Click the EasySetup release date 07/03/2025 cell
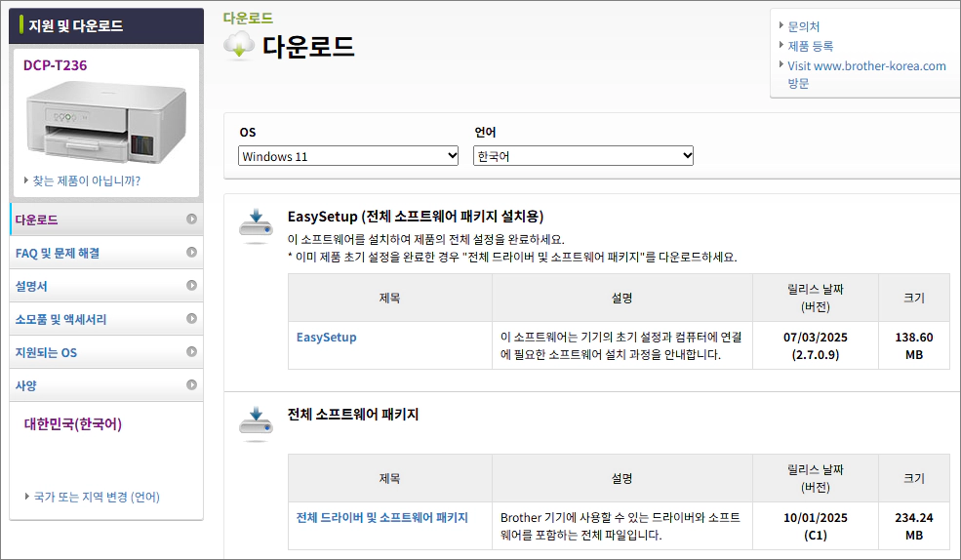 [x=815, y=345]
